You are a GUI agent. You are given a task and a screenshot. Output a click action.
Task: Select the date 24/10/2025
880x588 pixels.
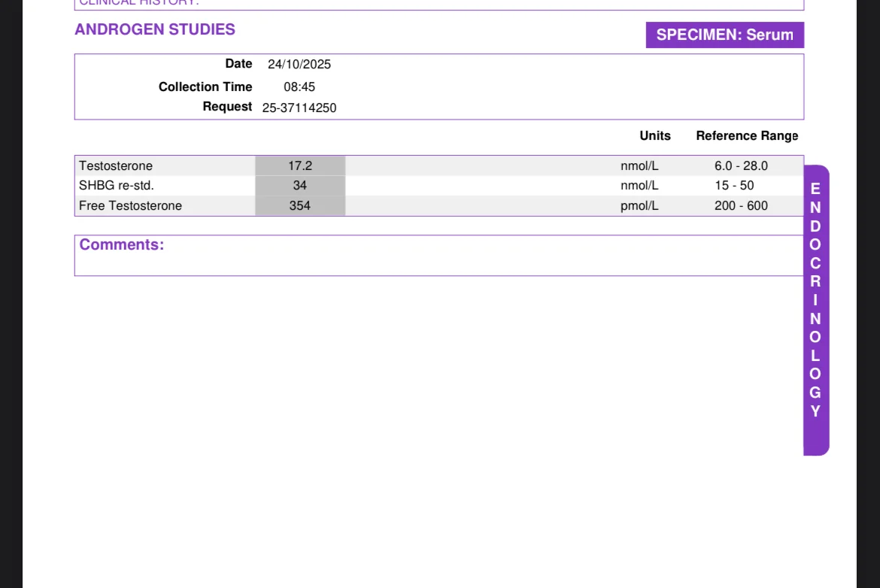[x=299, y=65]
